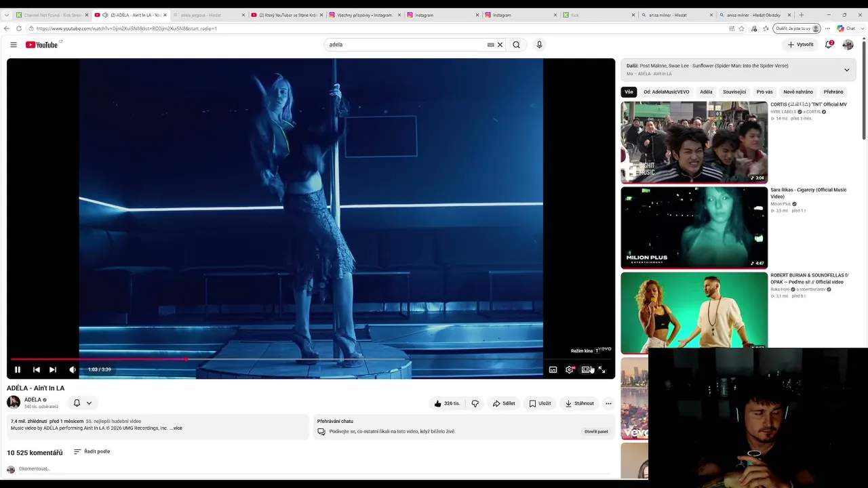Open the Milion Plus channel link
The height and width of the screenshot is (488, 868).
781,204
